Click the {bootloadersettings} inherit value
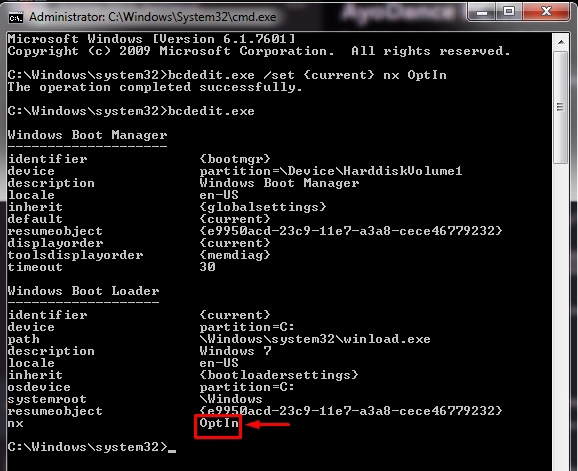This screenshot has height=471, width=578. click(x=279, y=375)
